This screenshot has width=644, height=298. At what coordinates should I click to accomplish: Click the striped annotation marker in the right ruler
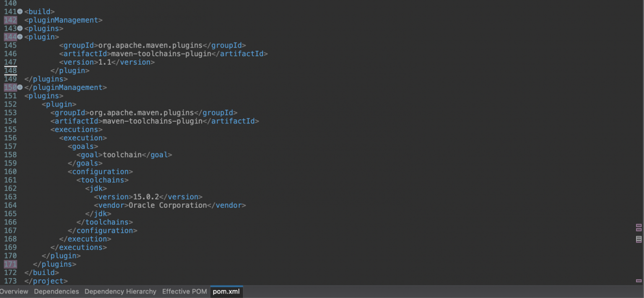[639, 239]
